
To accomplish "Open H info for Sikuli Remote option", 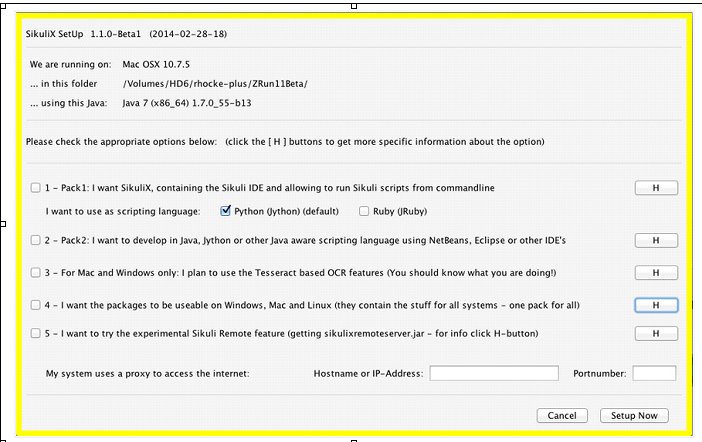I will (x=656, y=334).
